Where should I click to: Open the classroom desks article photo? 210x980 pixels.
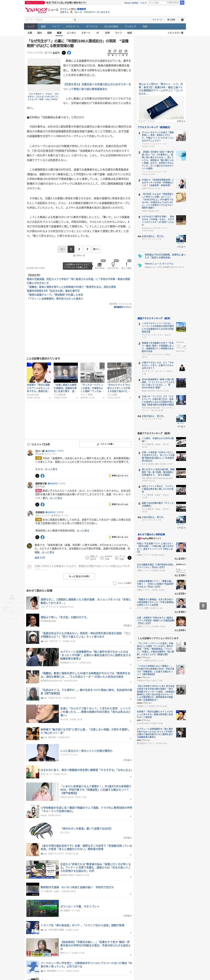click(44, 75)
